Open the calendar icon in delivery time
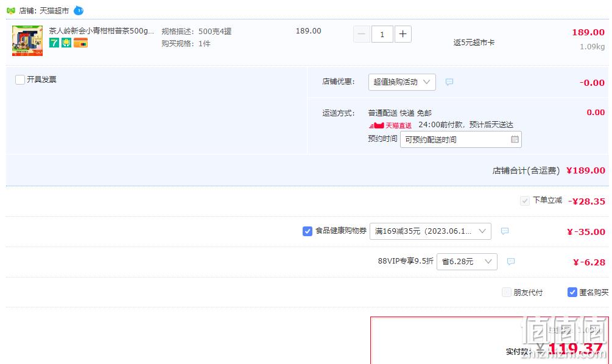The width and height of the screenshot is (612, 364). [515, 139]
